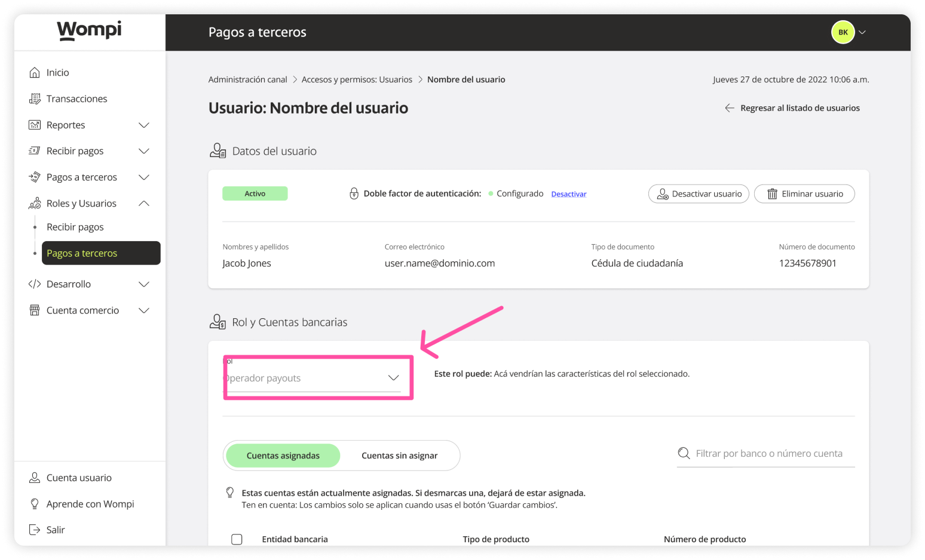Click the Transacciones icon in sidebar

point(35,99)
